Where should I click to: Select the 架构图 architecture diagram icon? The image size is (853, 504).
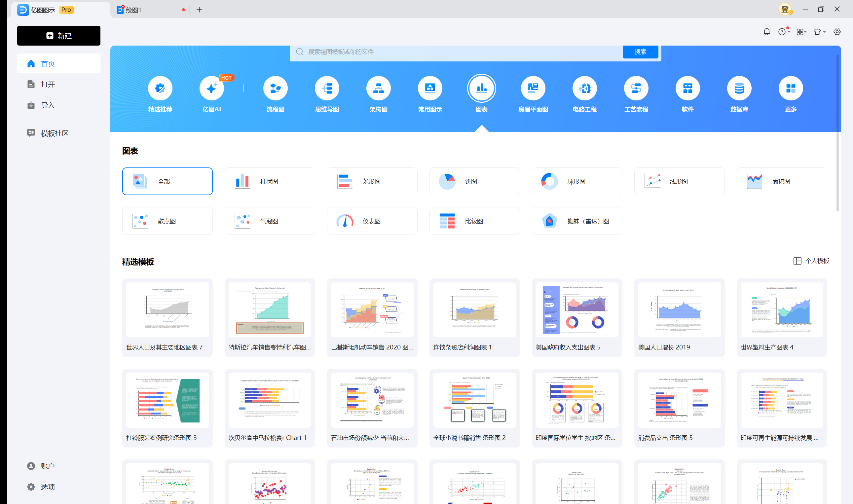378,89
